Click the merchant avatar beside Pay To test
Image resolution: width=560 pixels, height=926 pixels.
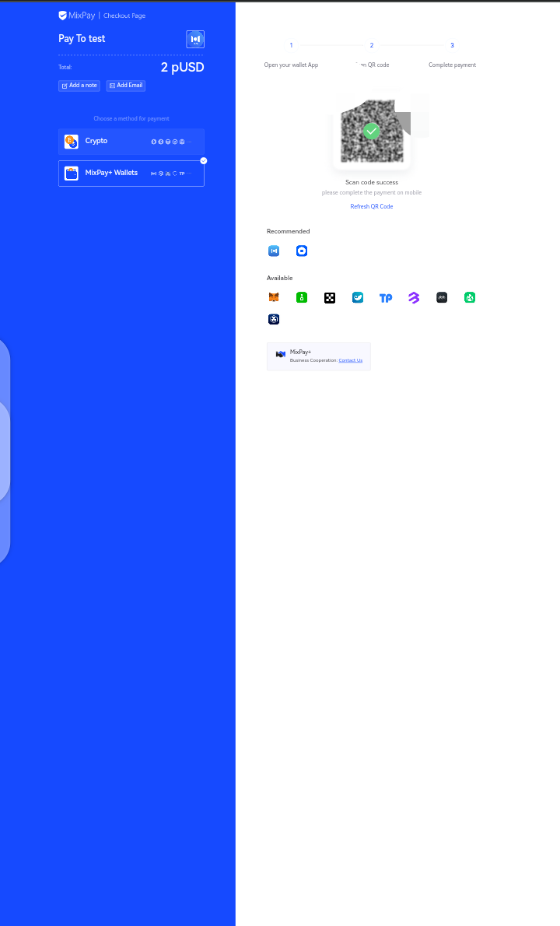tap(195, 39)
